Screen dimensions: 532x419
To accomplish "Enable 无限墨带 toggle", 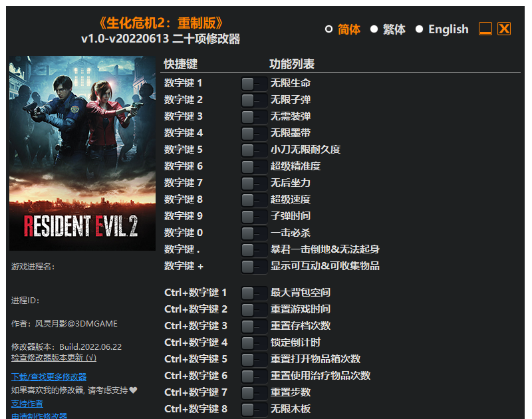I will [x=254, y=133].
